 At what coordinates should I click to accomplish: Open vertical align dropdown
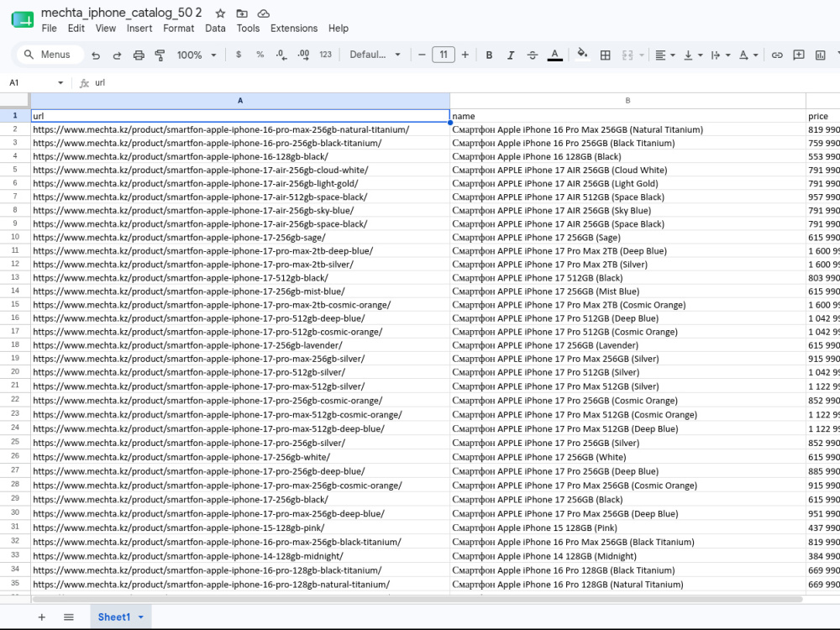693,55
